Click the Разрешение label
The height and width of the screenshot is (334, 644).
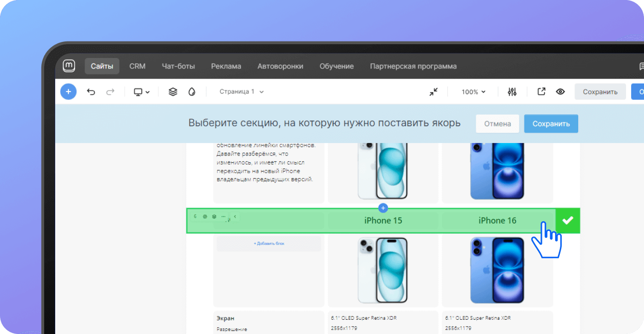click(x=232, y=329)
